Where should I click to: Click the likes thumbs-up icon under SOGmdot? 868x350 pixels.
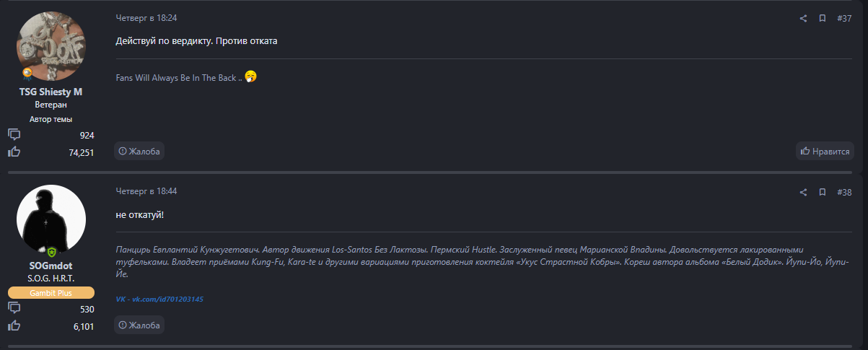click(x=14, y=326)
